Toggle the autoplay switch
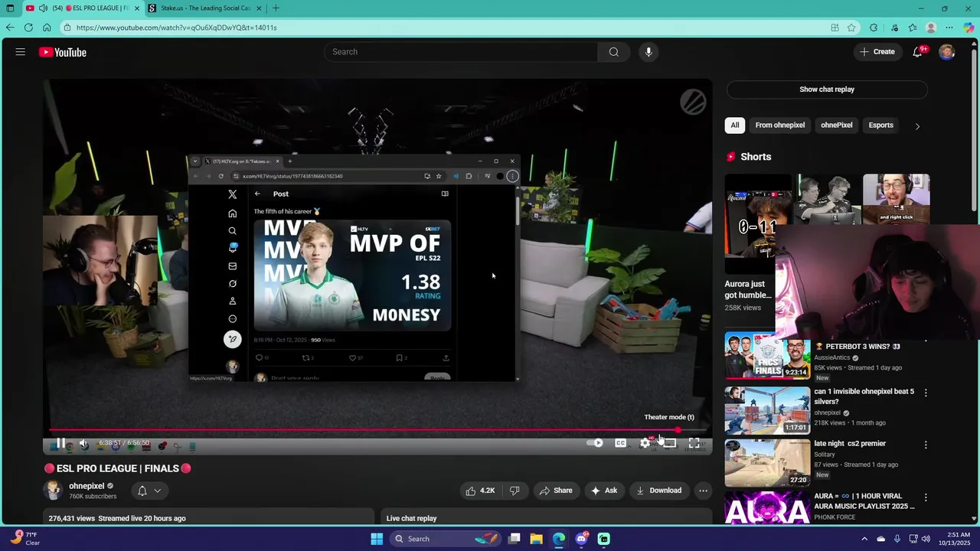 point(595,443)
